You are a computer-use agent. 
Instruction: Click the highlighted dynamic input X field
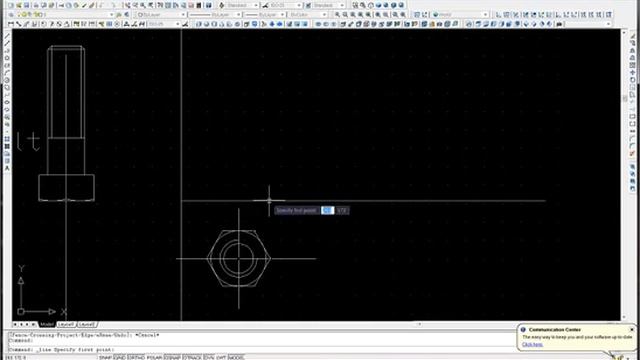tap(328, 210)
